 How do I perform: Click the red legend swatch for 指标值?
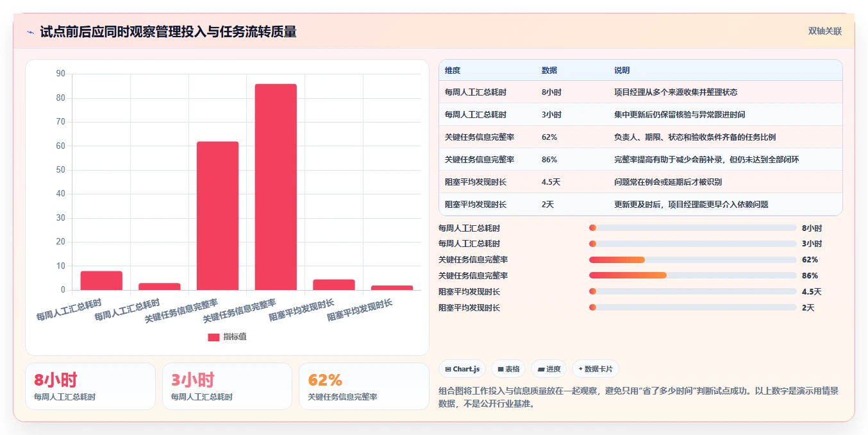[213, 337]
